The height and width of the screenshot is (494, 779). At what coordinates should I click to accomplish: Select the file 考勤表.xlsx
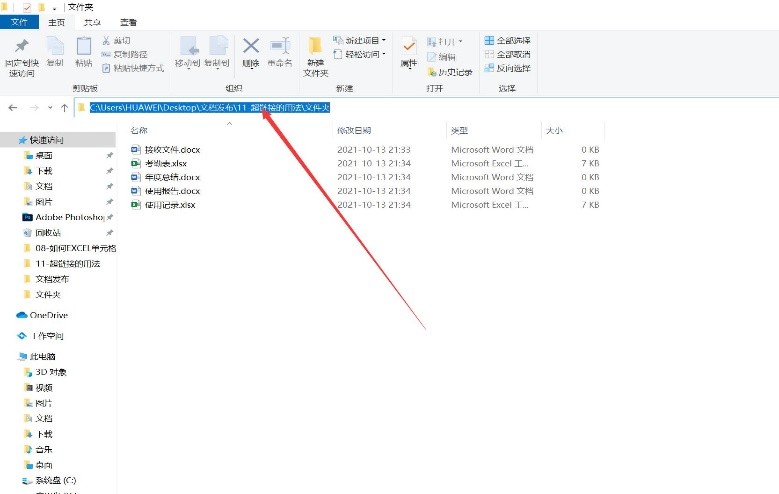159,163
